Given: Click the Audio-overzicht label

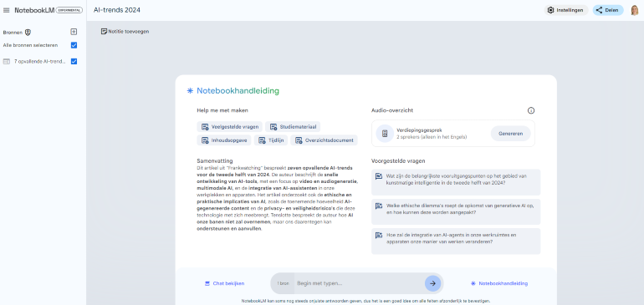Looking at the screenshot, I should coord(392,110).
